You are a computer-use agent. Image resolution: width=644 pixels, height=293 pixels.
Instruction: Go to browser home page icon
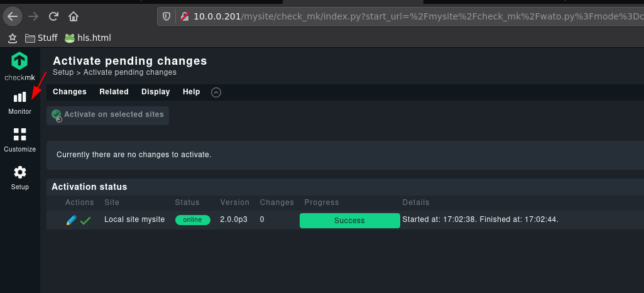tap(74, 16)
